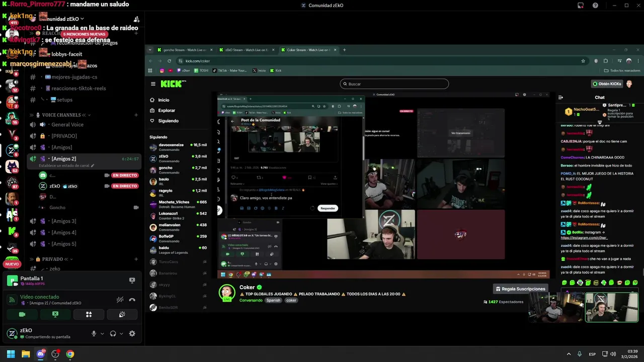Join the [Amigos 3] voice channel

(x=63, y=221)
